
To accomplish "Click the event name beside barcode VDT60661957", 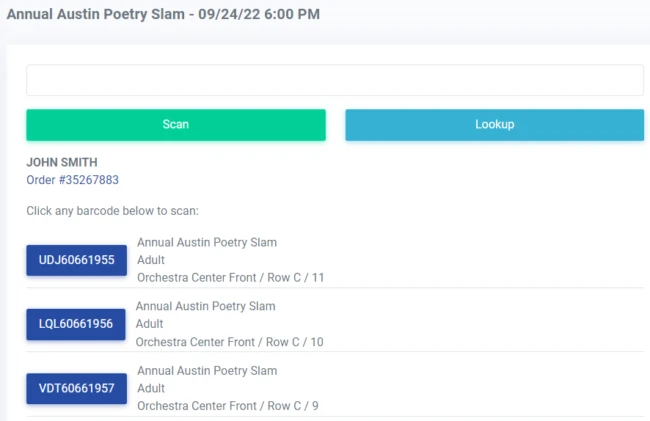I will 206,370.
